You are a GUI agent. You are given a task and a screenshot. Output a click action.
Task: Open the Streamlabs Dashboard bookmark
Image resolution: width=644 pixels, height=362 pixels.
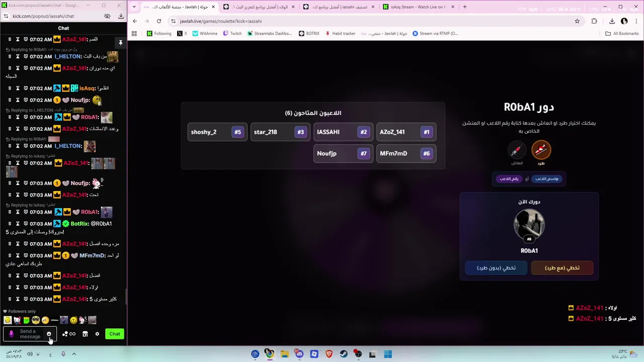269,34
